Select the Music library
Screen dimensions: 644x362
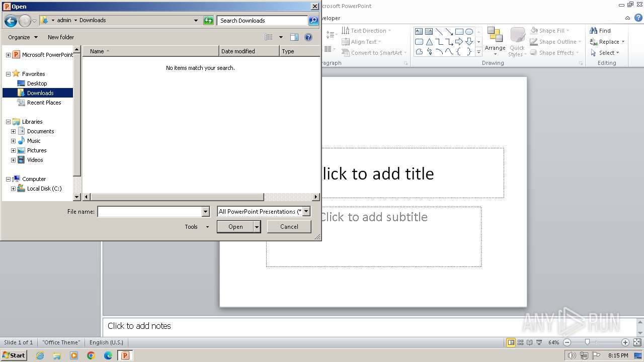(x=34, y=141)
